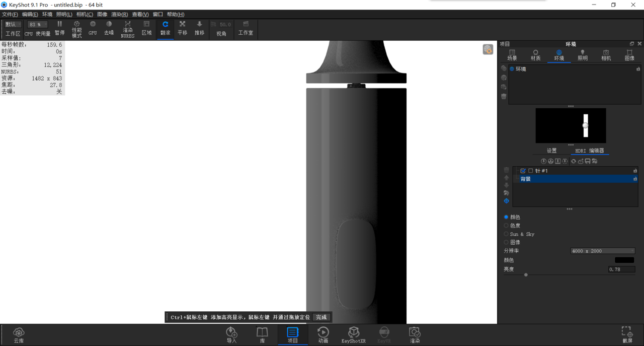Toggle the 项目 project panel
Viewport: 644px width, 346px height.
(x=293, y=335)
